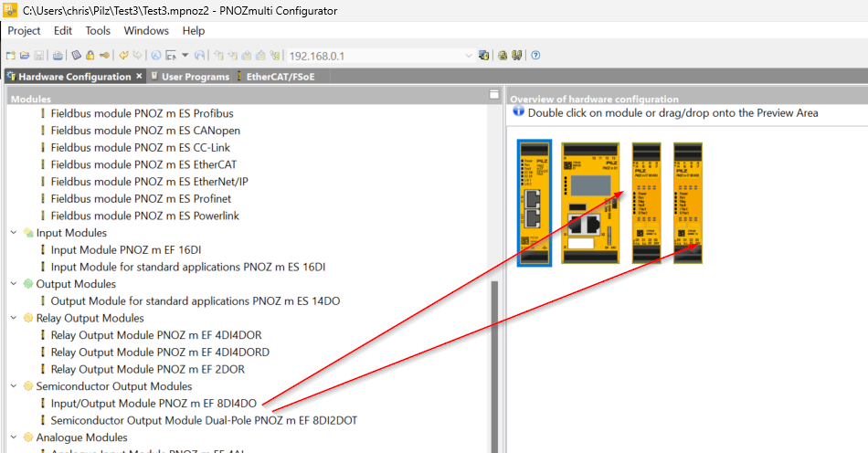This screenshot has width=868, height=453.
Task: Click the blue globe language icon
Action: pyautogui.click(x=156, y=56)
